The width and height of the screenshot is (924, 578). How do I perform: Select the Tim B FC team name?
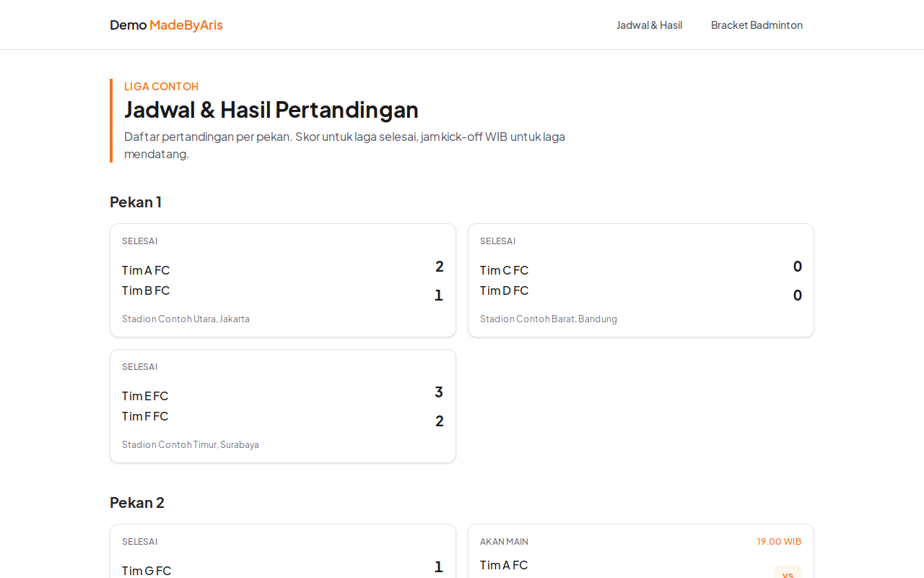(x=146, y=290)
